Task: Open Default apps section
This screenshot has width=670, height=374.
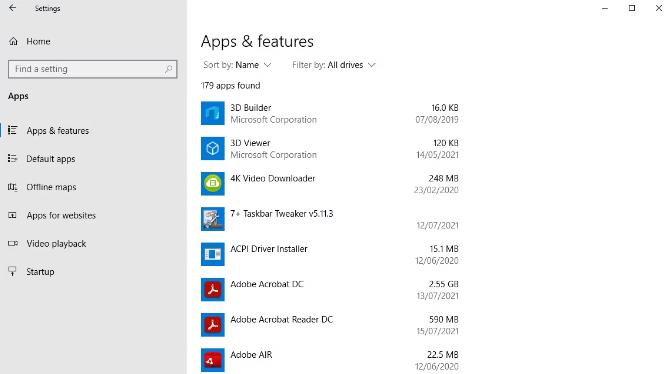Action: point(51,159)
